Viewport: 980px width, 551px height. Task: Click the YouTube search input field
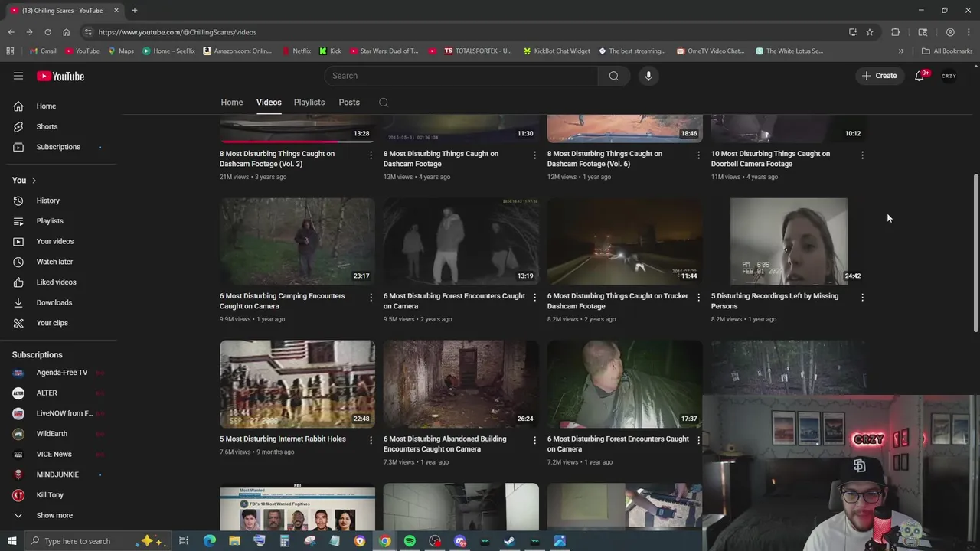(x=462, y=76)
